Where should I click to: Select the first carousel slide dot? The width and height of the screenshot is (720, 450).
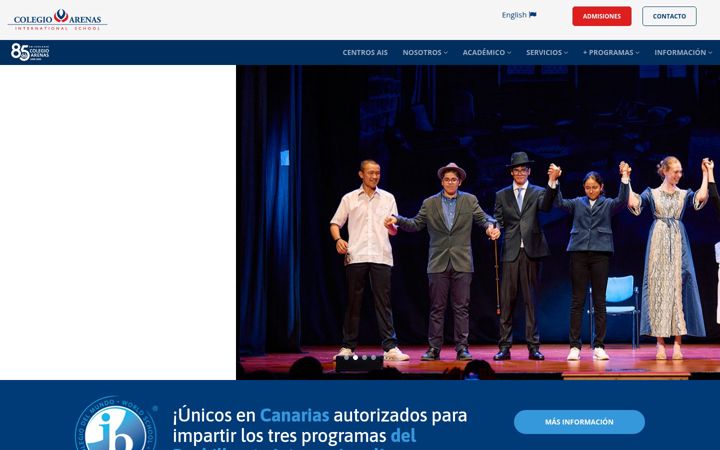(x=346, y=357)
